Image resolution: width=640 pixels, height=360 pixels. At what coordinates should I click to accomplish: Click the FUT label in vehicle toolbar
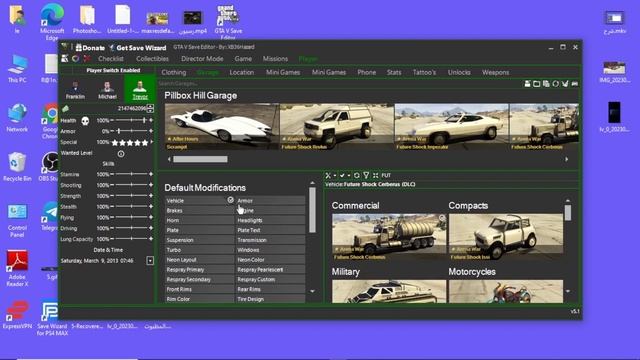coord(386,176)
